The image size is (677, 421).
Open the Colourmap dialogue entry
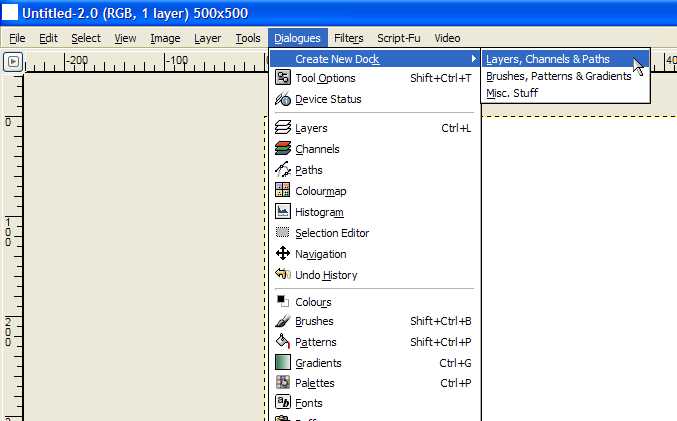point(375,191)
